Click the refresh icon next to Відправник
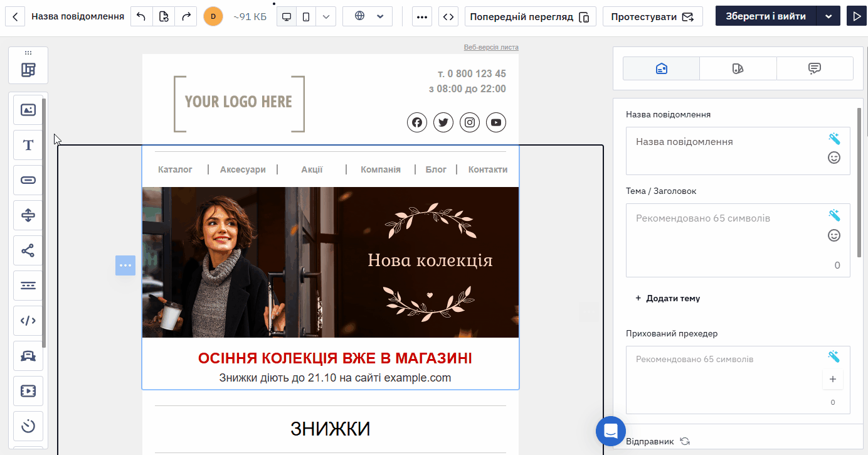This screenshot has height=455, width=868. [x=685, y=442]
